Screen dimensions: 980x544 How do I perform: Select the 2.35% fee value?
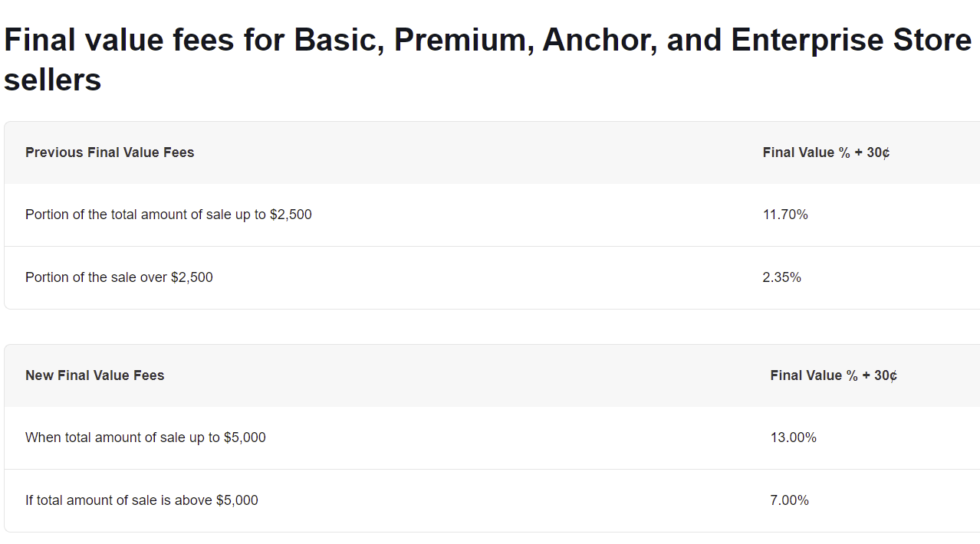782,277
